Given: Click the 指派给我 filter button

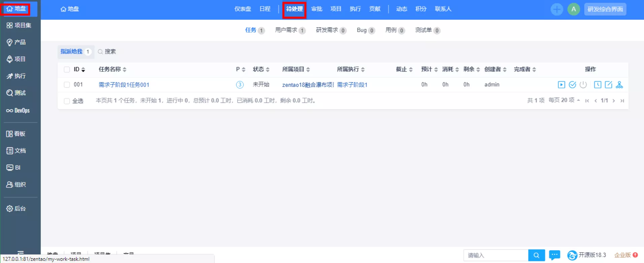Looking at the screenshot, I should tap(76, 52).
